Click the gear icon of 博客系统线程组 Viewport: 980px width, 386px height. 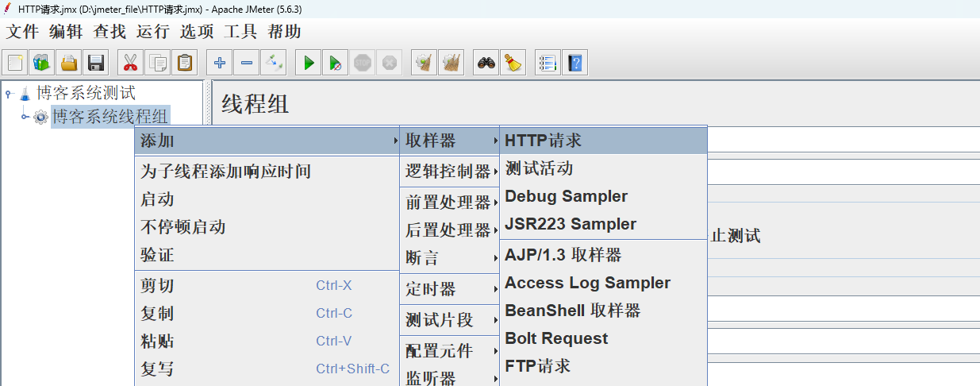[41, 117]
